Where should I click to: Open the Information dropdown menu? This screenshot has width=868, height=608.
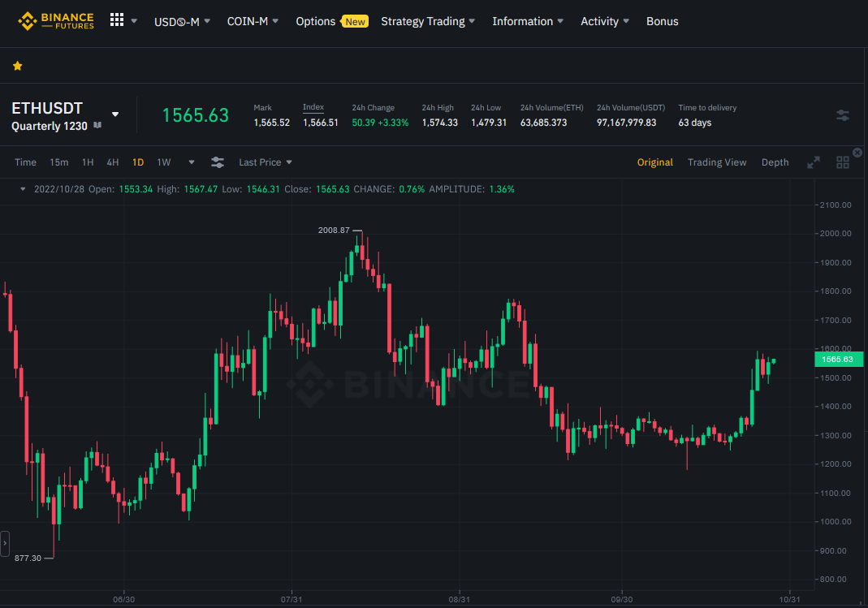pyautogui.click(x=528, y=22)
